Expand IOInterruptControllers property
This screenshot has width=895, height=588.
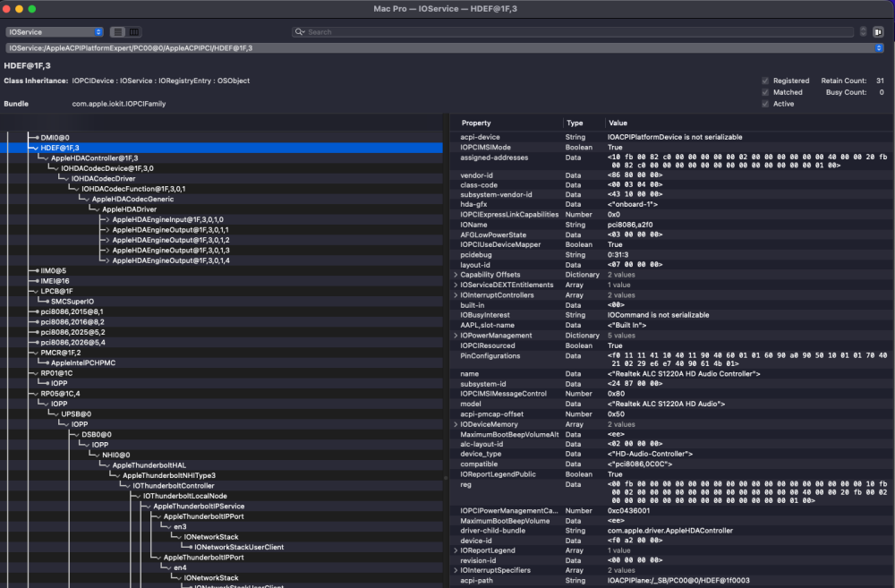coord(456,295)
